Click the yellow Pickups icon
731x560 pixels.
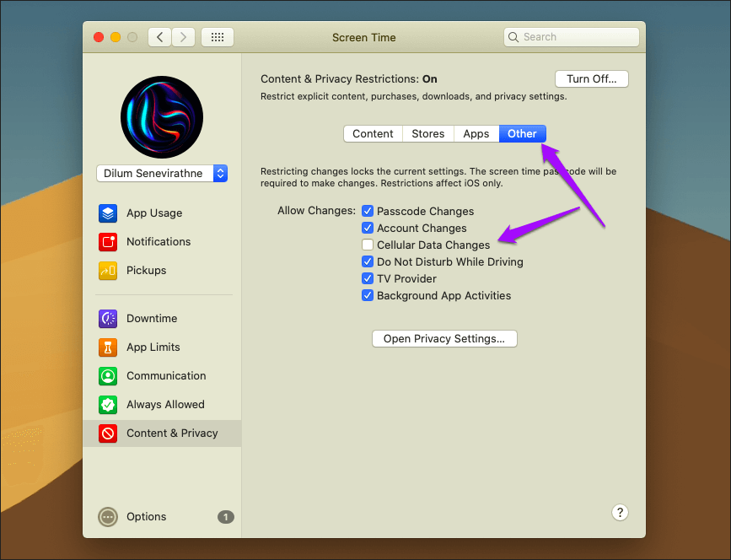(108, 271)
